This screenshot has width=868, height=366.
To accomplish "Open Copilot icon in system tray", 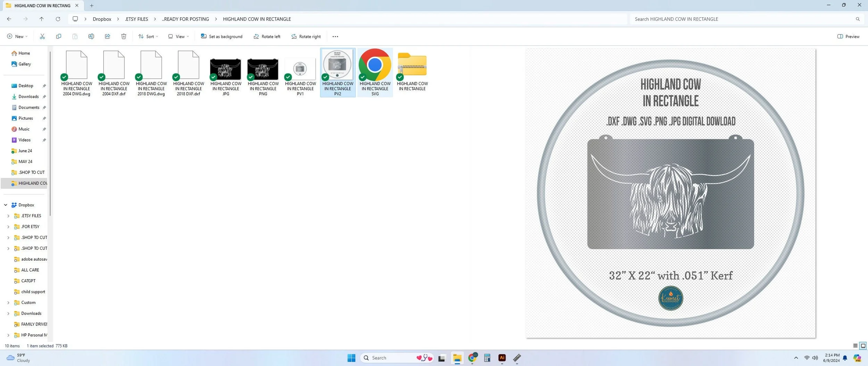I will pos(857,358).
